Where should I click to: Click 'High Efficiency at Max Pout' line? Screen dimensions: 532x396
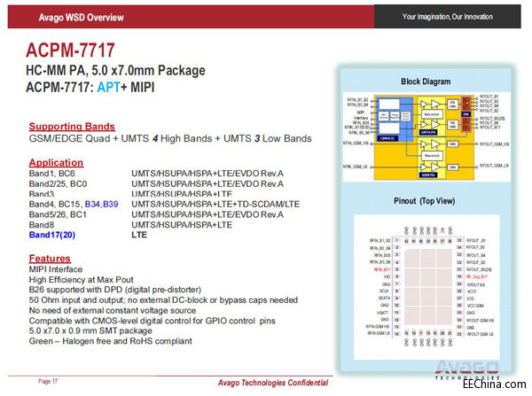[81, 280]
